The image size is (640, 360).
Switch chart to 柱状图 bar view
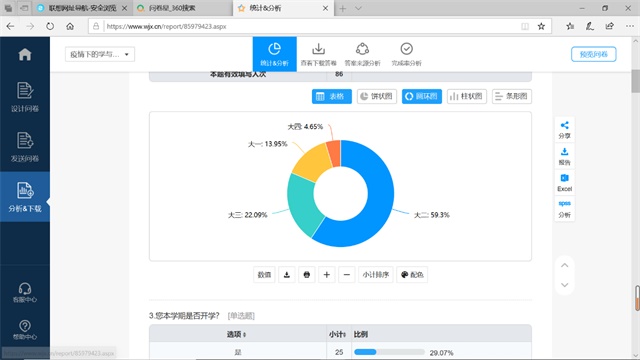point(467,96)
